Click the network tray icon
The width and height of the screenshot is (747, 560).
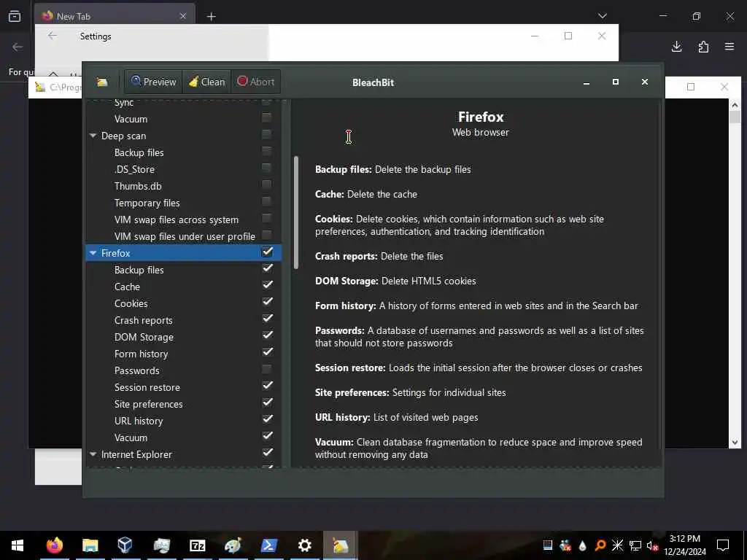(x=635, y=545)
